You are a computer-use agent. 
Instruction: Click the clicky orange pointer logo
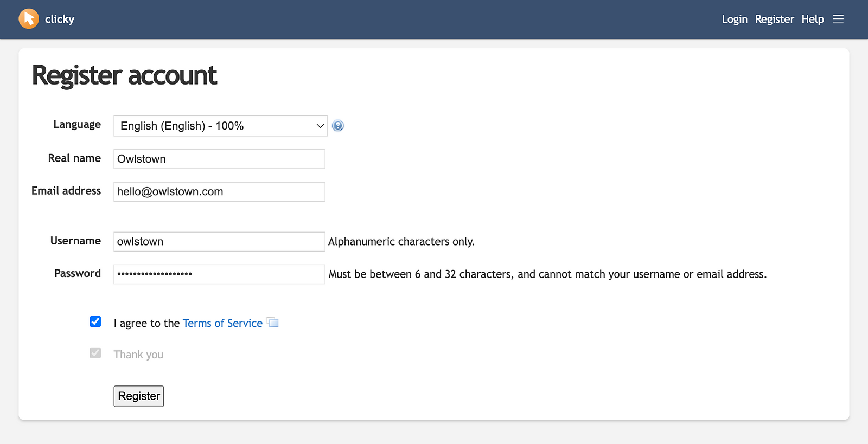29,19
